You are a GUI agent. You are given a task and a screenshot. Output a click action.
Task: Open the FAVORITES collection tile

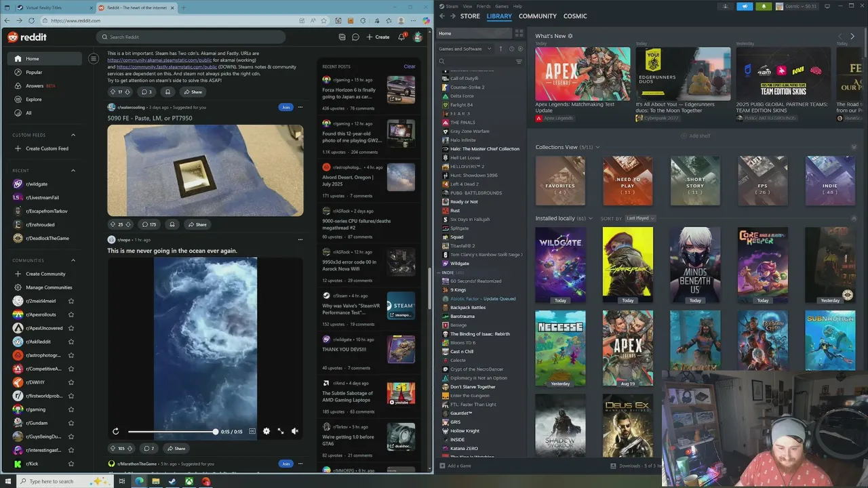[560, 181]
